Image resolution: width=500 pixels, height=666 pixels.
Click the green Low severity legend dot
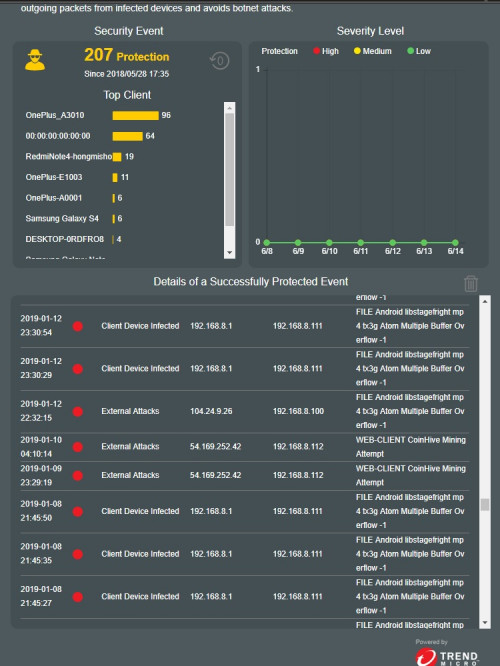(410, 51)
